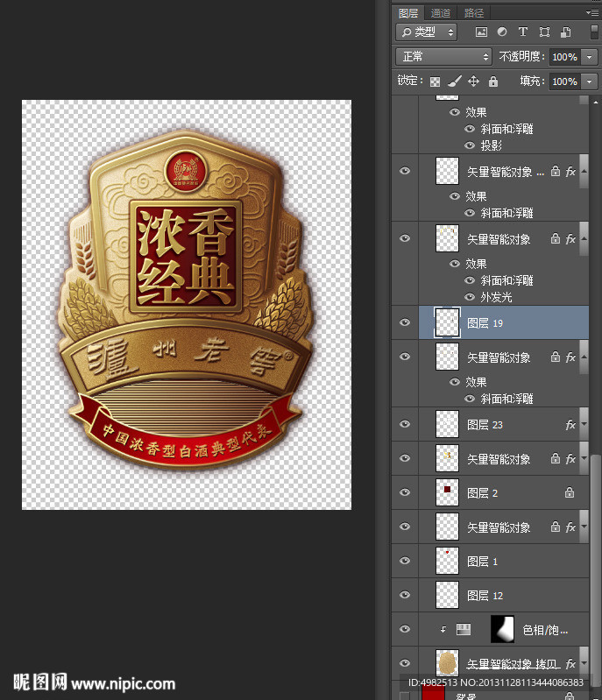The height and width of the screenshot is (700, 602).
Task: Click the fx icon on 图层 23
Action: 570,425
